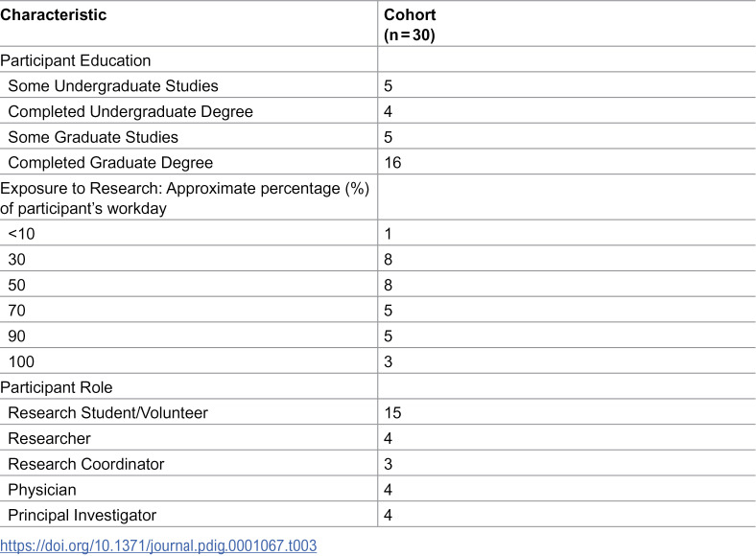Click the 50 percent workday row label
756x556 pixels.
tap(17, 285)
